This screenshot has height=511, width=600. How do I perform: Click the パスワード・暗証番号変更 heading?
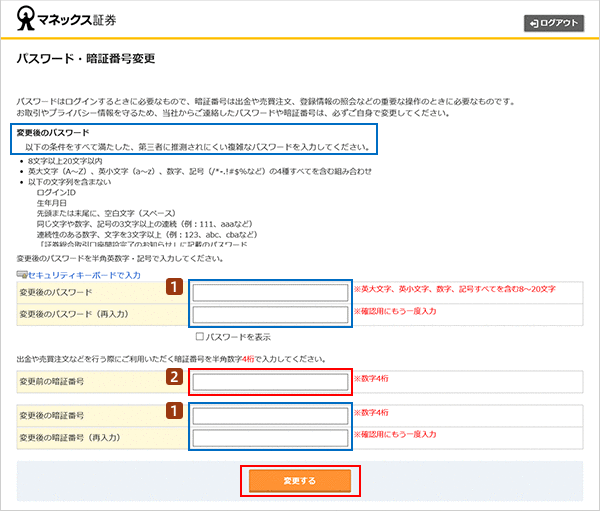tap(86, 59)
